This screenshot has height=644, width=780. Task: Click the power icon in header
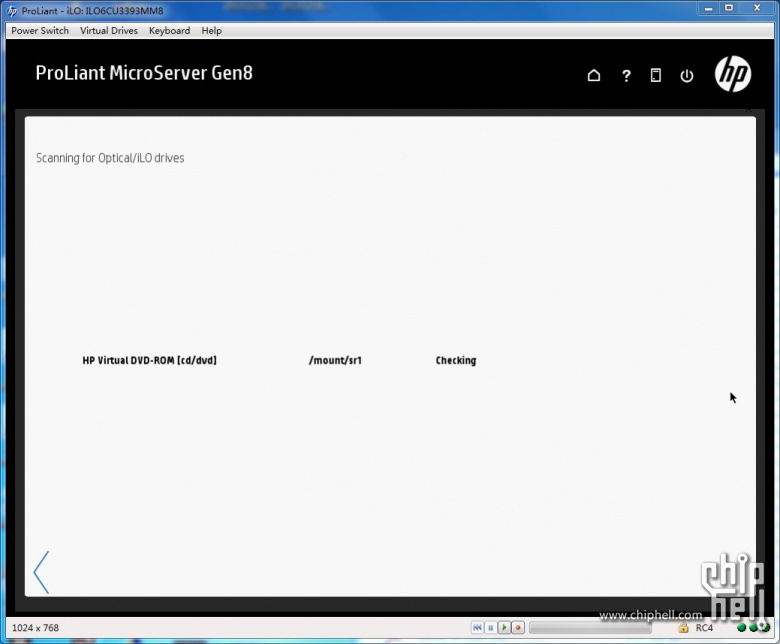tap(686, 76)
